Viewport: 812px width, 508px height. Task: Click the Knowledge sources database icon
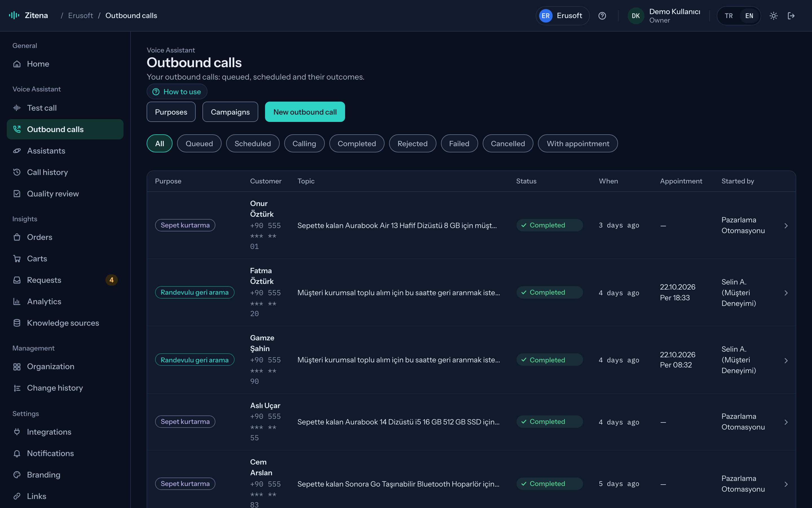[x=17, y=323]
